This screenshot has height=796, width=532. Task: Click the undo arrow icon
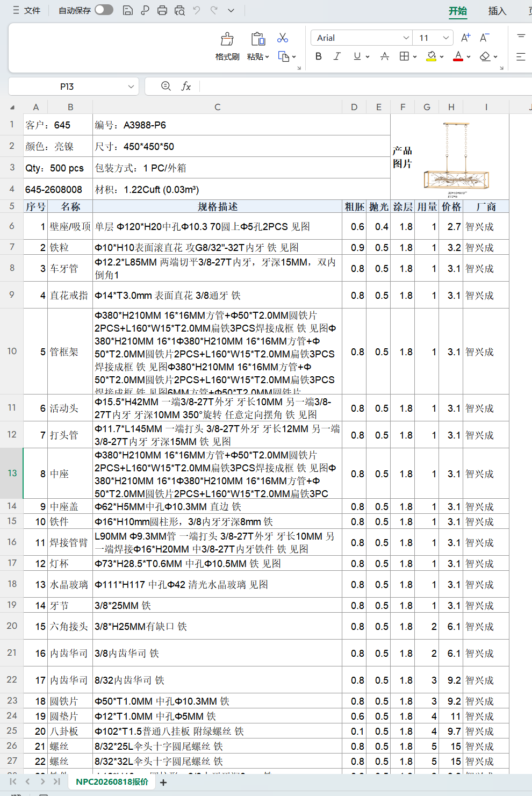(197, 10)
